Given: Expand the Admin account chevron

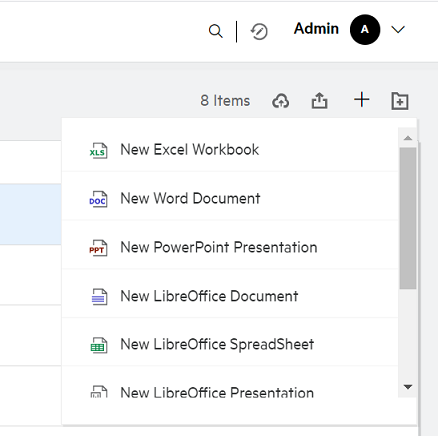Looking at the screenshot, I should [398, 30].
